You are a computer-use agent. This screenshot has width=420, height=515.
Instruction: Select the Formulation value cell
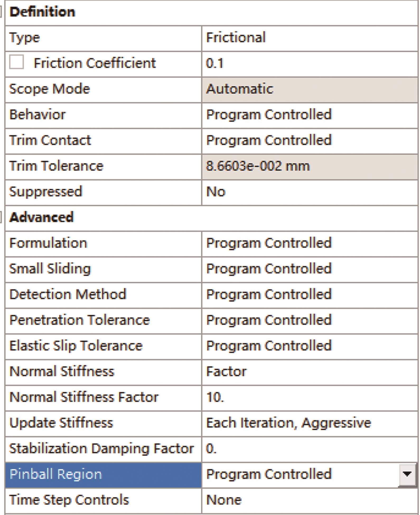[x=309, y=243]
